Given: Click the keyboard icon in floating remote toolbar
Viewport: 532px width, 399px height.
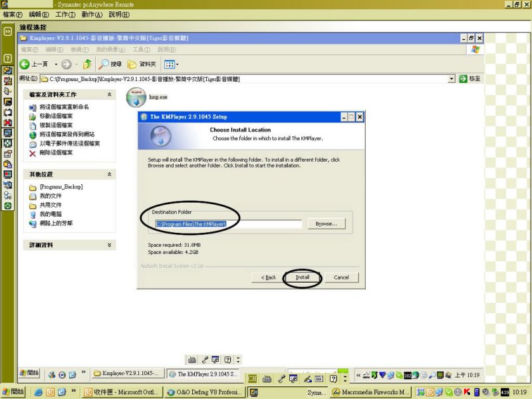Looking at the screenshot, I should [x=192, y=360].
